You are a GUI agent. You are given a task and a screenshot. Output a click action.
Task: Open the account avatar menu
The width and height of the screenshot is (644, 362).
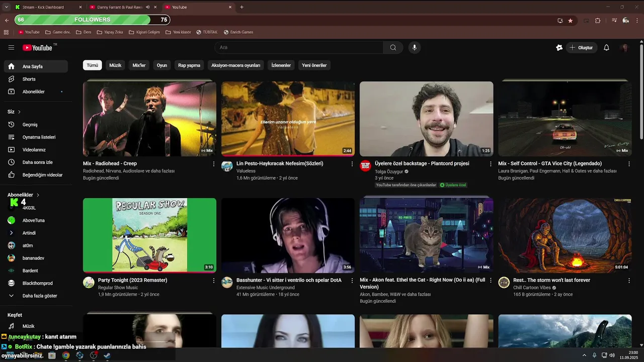pyautogui.click(x=625, y=48)
